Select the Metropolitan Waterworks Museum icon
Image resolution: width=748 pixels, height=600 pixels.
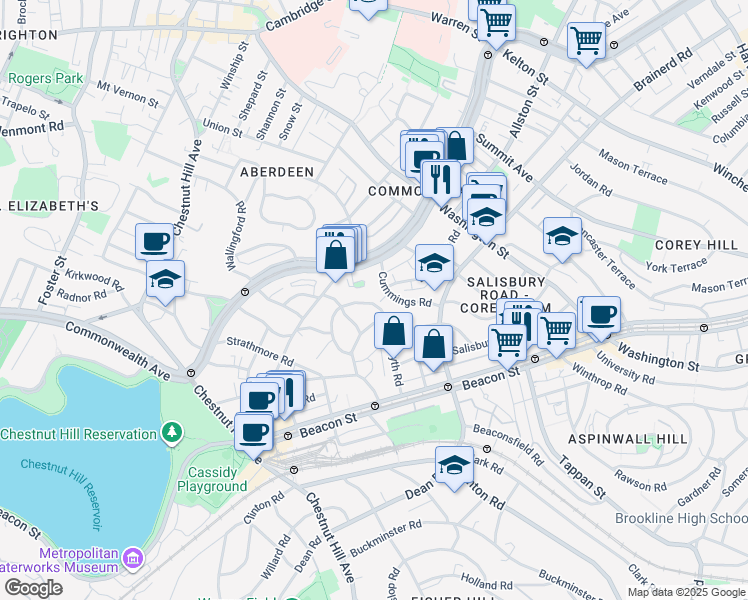47,554
